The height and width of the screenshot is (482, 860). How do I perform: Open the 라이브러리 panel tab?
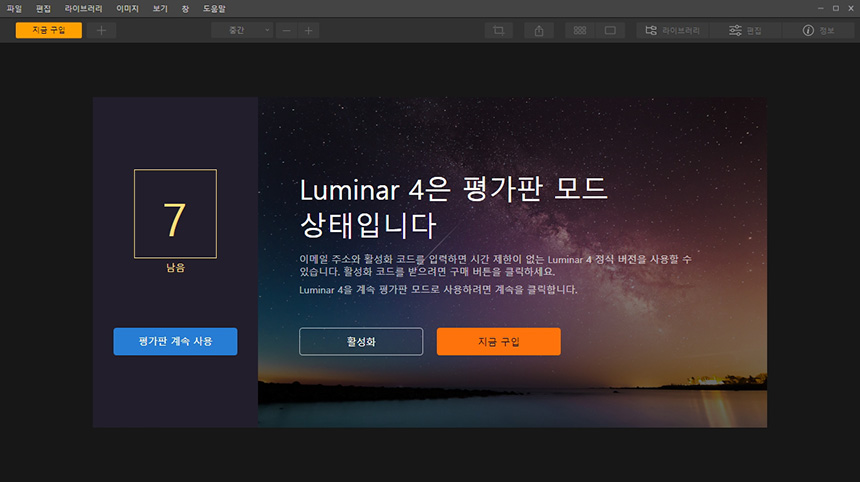[672, 31]
